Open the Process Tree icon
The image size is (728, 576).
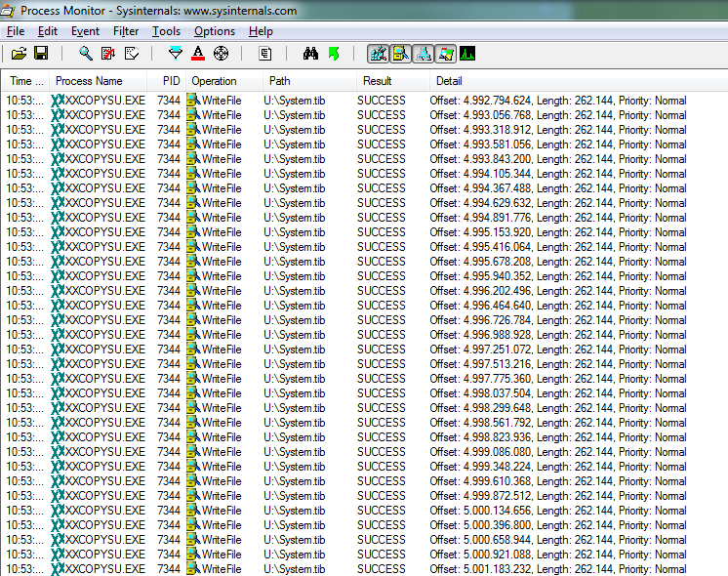point(265,54)
